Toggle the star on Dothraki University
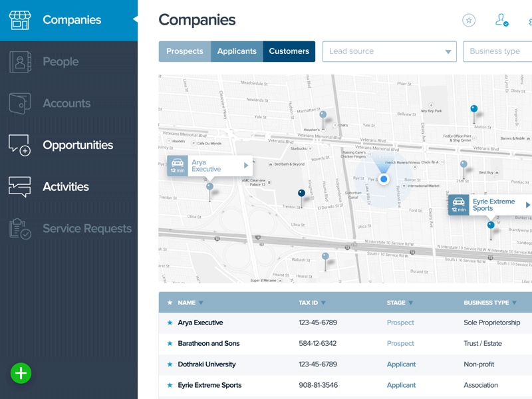This screenshot has width=532, height=399. coord(169,364)
